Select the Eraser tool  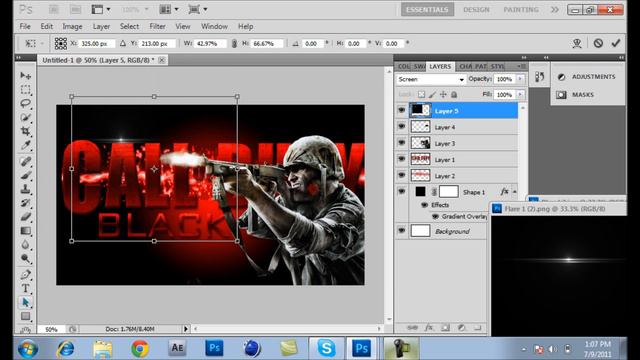pos(25,217)
